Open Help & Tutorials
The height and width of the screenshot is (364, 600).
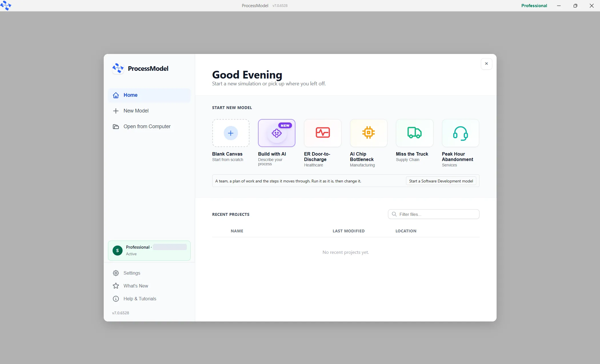point(149,299)
